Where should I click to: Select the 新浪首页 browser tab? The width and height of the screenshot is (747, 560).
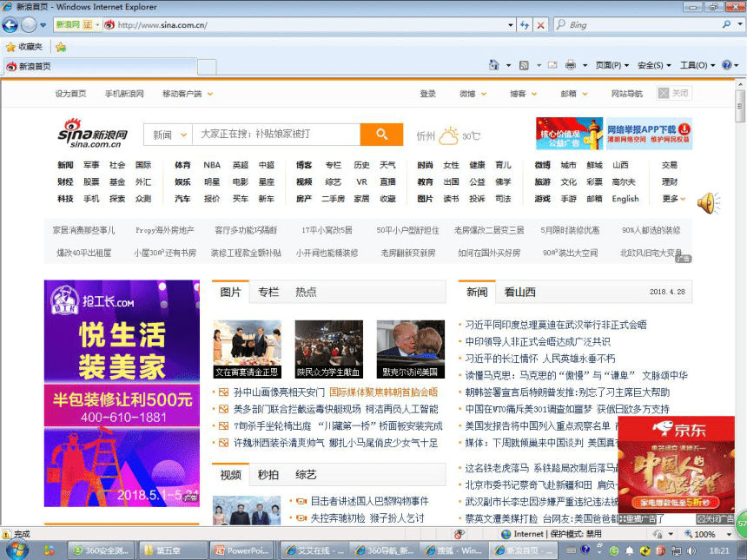click(x=100, y=66)
